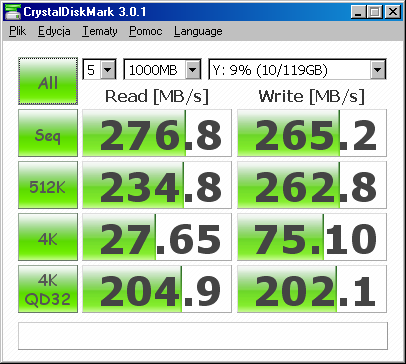Image resolution: width=406 pixels, height=364 pixels.
Task: Open the drive selector showing Y: 9%
Action: tap(297, 69)
